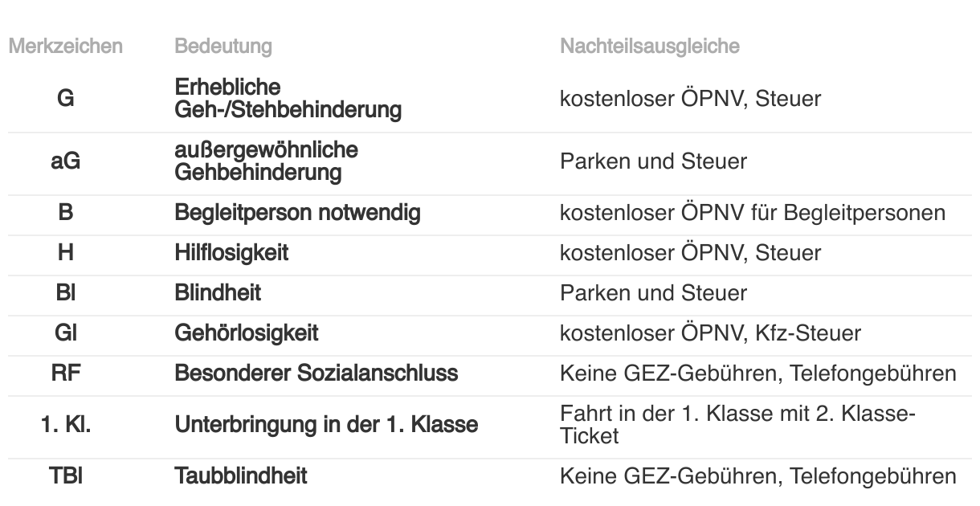980x506 pixels.
Task: Select the Gl Merkzeichen cell
Action: (x=66, y=333)
